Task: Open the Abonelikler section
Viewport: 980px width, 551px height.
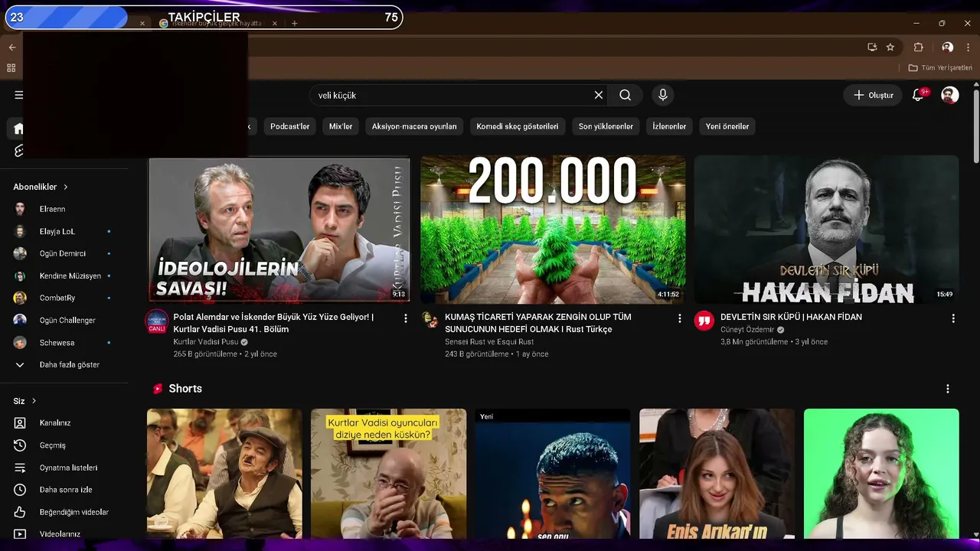Action: pos(41,187)
